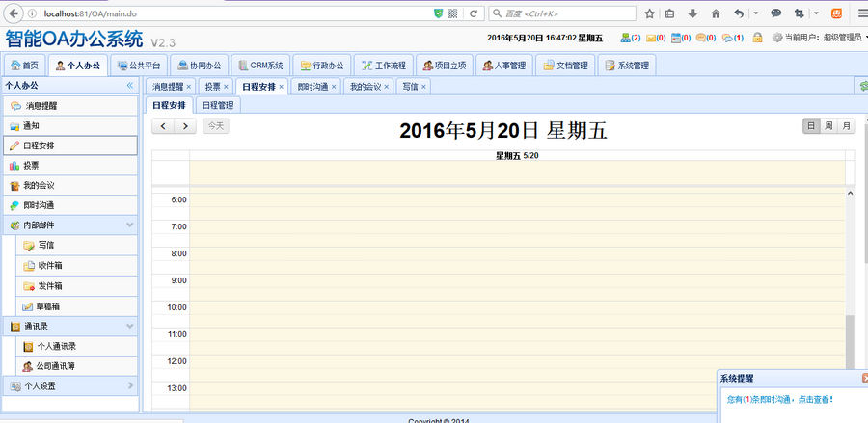The width and height of the screenshot is (868, 423).
Task: Switch calendar to 日 day view
Action: pyautogui.click(x=811, y=126)
